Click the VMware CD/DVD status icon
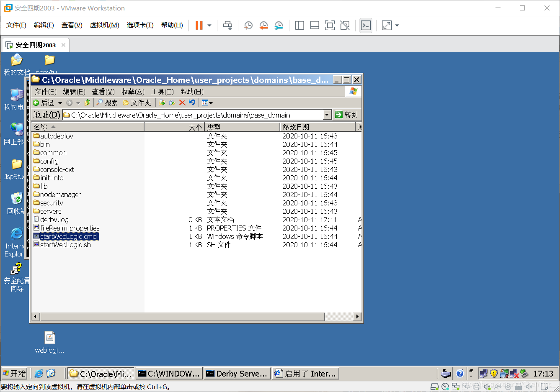The height and width of the screenshot is (392, 560). point(445,387)
